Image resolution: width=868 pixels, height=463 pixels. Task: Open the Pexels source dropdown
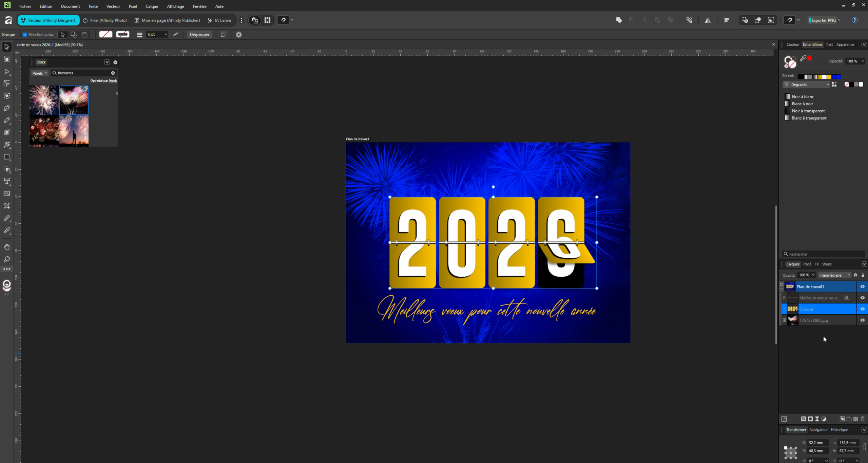40,73
